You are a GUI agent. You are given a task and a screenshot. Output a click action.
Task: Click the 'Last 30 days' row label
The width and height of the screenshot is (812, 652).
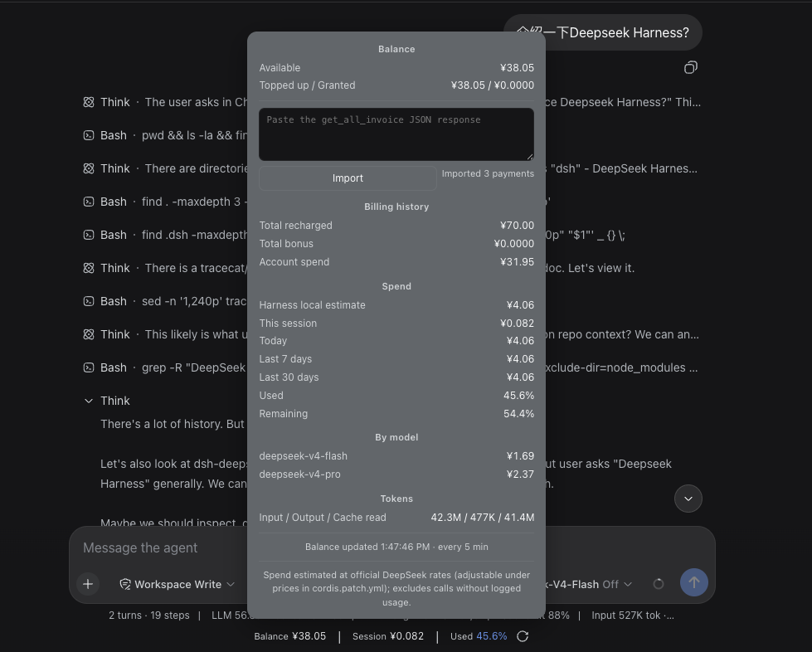pyautogui.click(x=289, y=377)
